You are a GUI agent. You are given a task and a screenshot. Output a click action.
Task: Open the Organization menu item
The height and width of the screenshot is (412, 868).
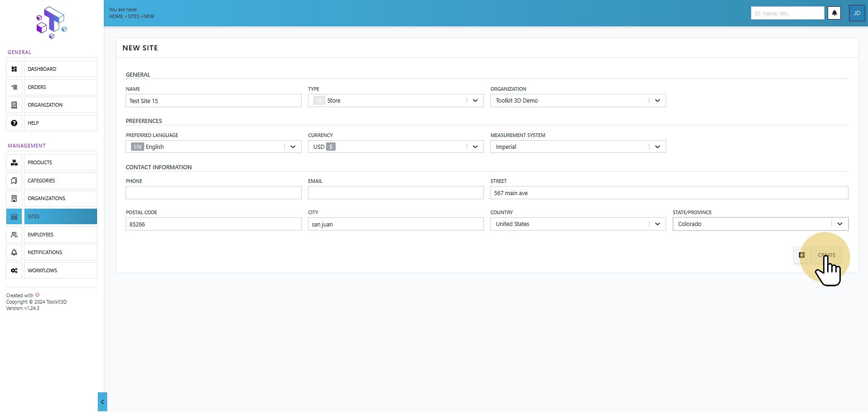[61, 105]
